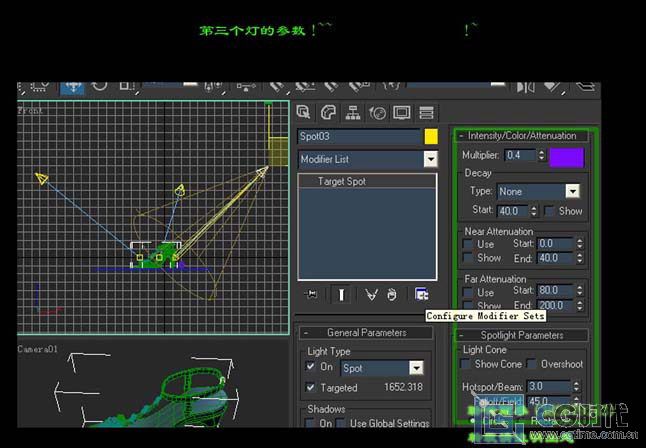The image size is (646, 448).
Task: Click Make Unique icon below modifier stack
Action: point(371,294)
